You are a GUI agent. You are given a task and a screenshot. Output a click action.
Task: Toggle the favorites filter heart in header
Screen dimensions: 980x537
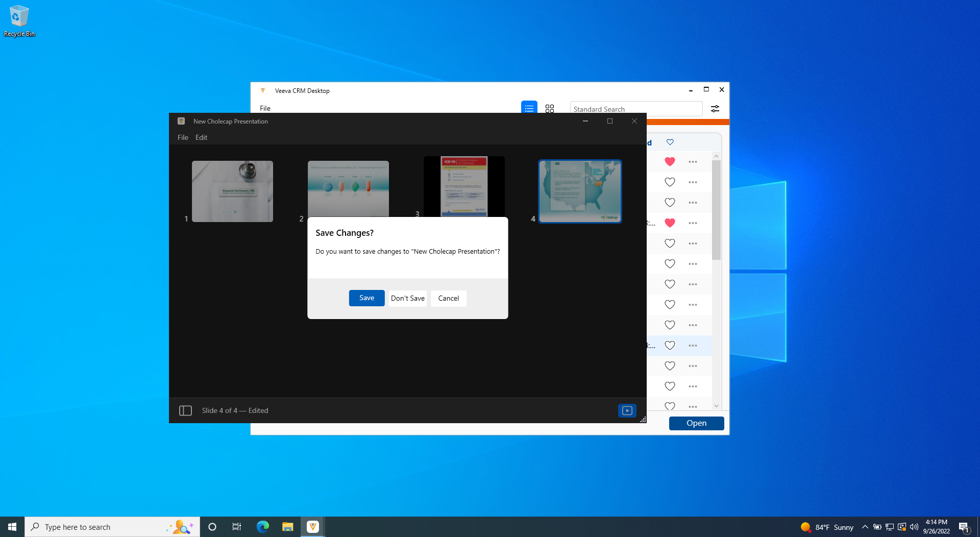point(670,142)
